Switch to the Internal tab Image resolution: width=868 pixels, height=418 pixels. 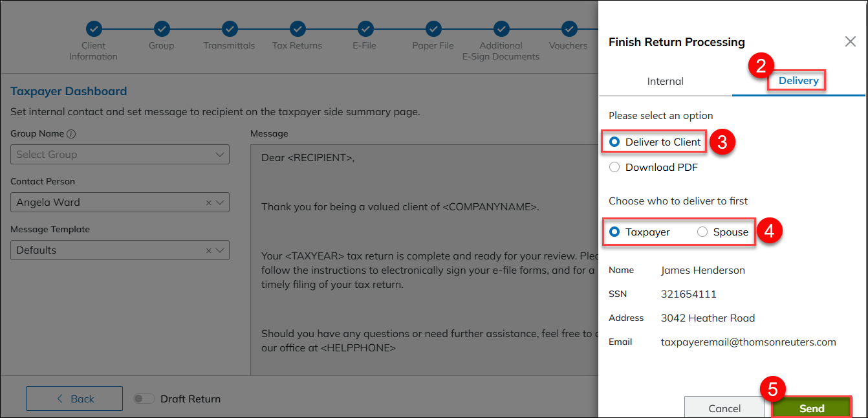tap(665, 81)
